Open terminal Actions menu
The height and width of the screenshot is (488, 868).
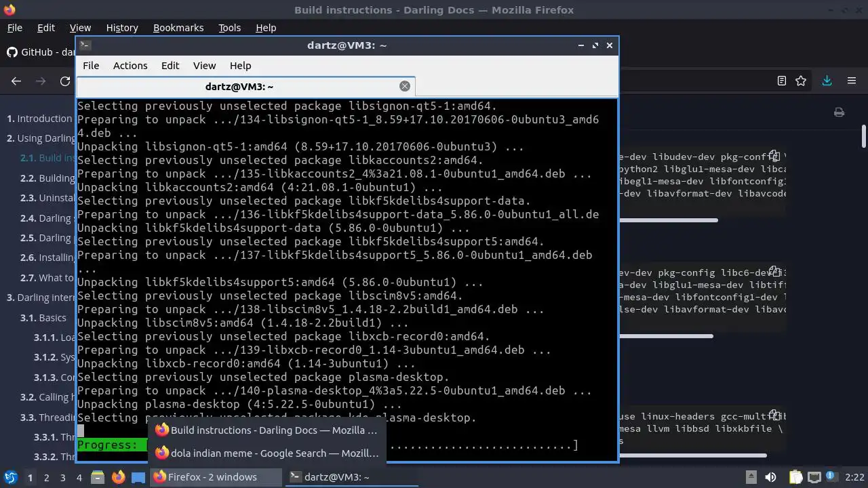(x=130, y=66)
